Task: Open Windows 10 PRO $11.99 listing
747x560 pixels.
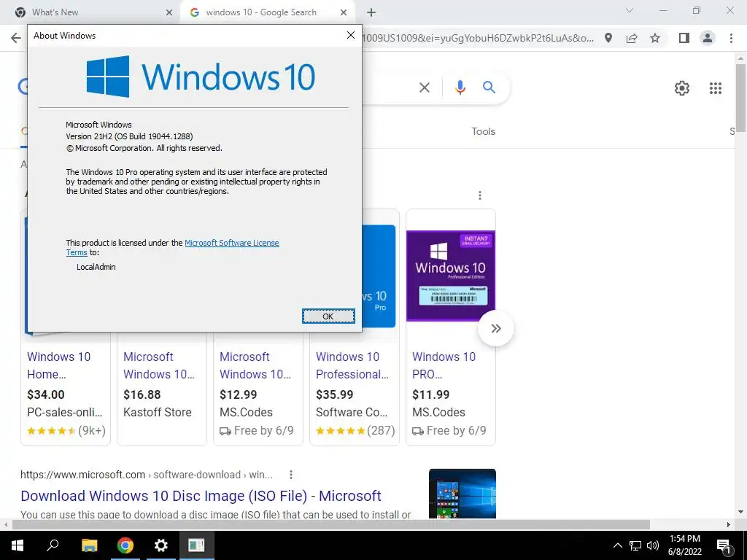Action: [x=444, y=365]
